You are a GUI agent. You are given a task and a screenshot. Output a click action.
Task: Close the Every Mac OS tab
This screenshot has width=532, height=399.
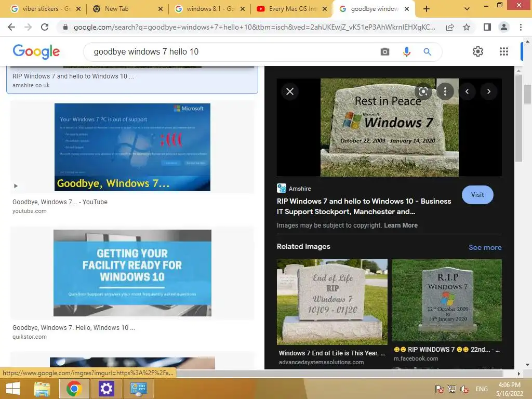point(325,9)
